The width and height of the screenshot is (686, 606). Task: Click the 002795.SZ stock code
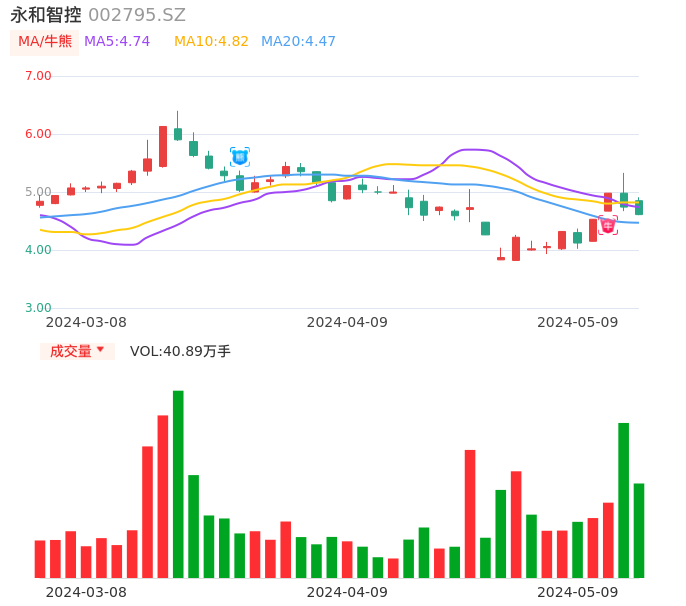tap(137, 15)
